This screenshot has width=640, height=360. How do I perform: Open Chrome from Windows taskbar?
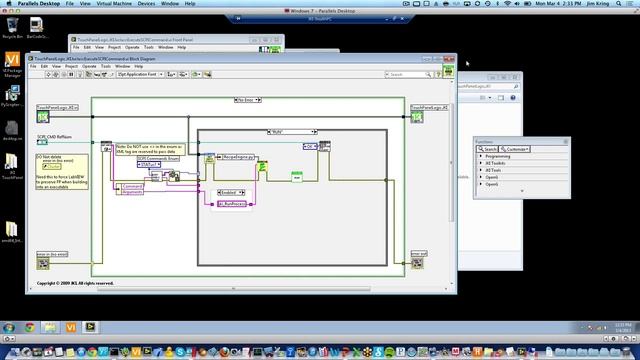click(x=29, y=327)
